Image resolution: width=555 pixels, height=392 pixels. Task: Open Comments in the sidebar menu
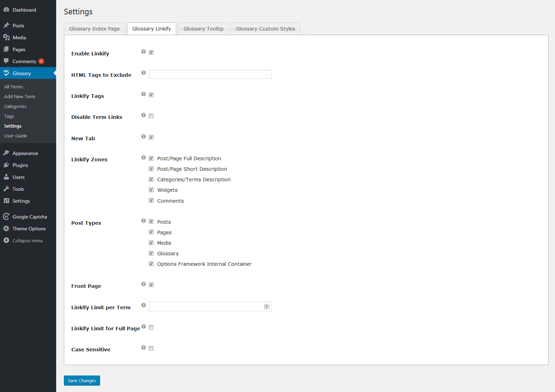(24, 61)
